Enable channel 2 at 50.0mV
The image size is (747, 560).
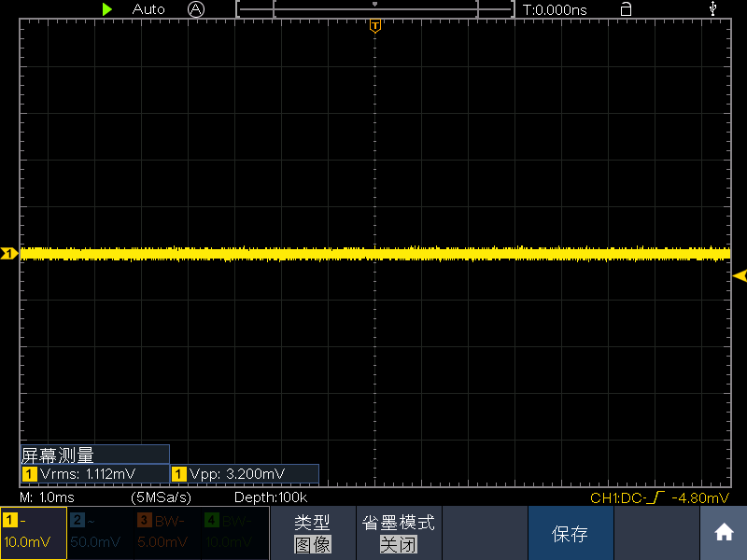coord(101,533)
